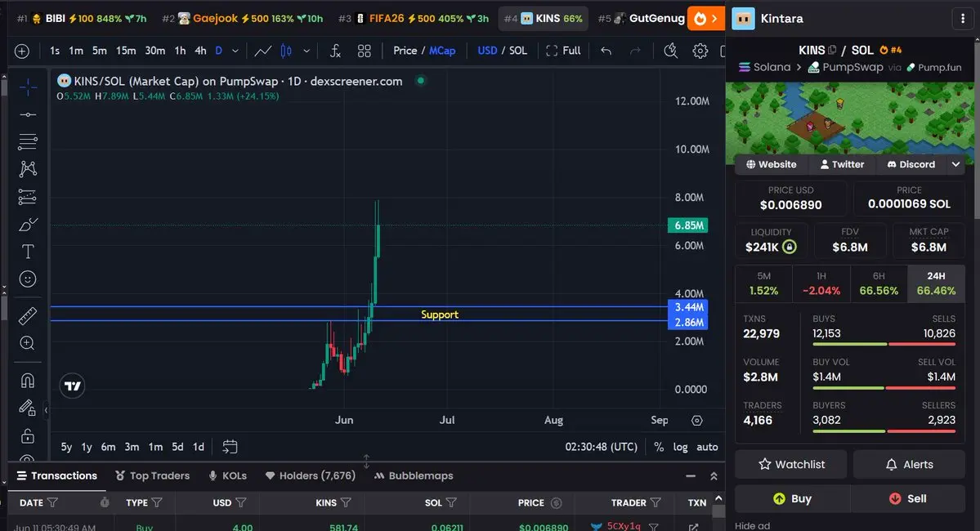This screenshot has width=980, height=531.
Task: Open the Kintara three-dot options menu
Action: point(963,18)
